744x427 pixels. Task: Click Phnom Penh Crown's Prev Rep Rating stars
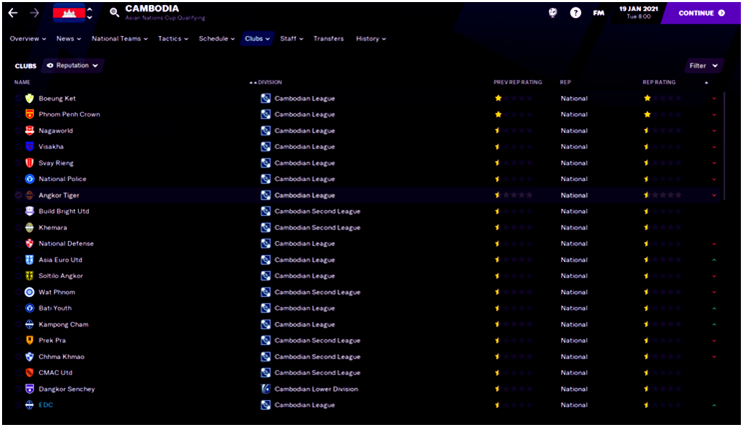tap(513, 114)
